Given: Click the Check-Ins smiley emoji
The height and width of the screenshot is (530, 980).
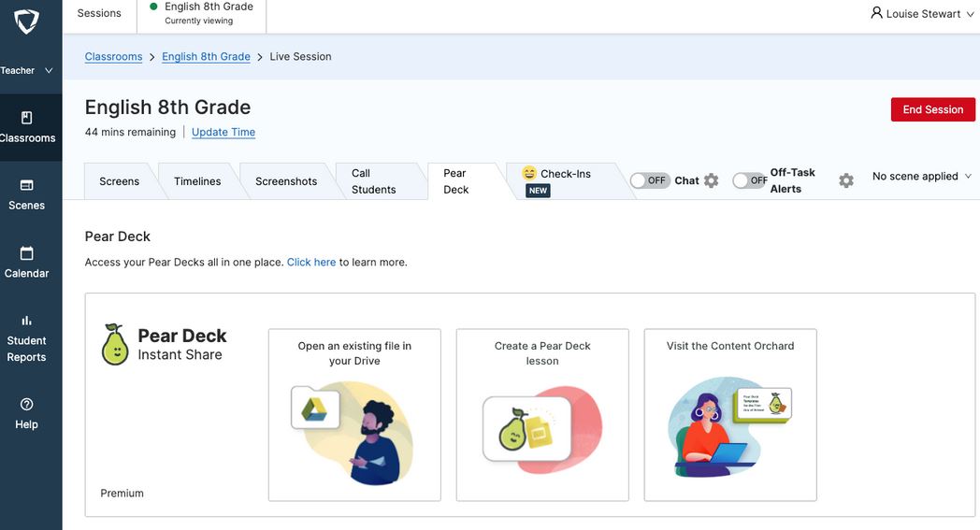Looking at the screenshot, I should click(x=529, y=173).
